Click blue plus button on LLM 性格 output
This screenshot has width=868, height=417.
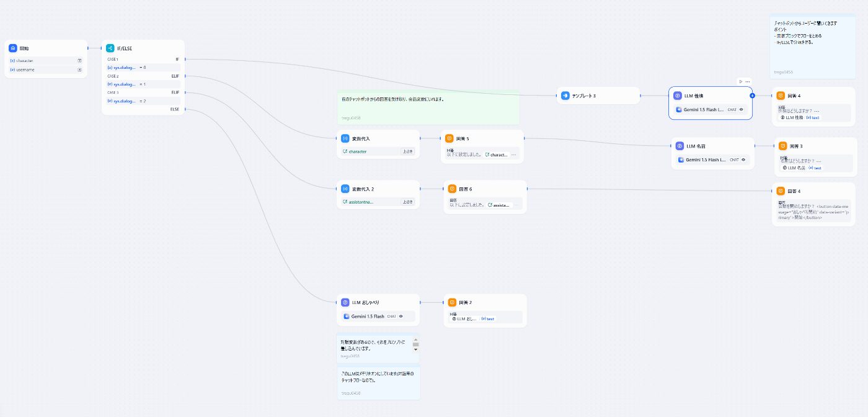coord(753,96)
